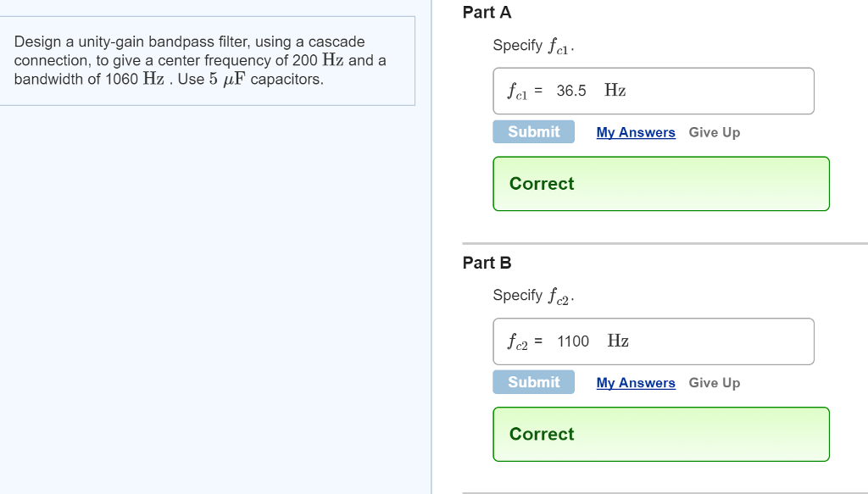Click Give Up in Part A
Screen dimensions: 868x494
click(714, 132)
